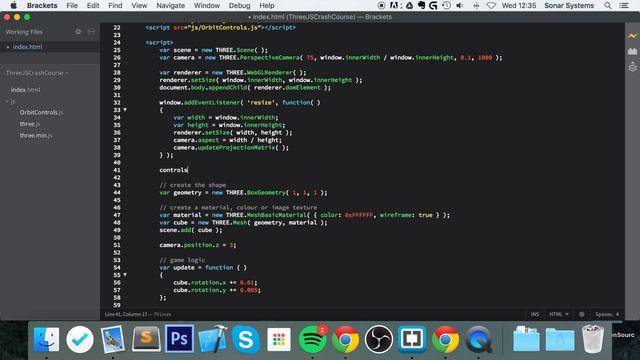Image resolution: width=640 pixels, height=360 pixels.
Task: Open the Window menu
Action: pos(207,6)
